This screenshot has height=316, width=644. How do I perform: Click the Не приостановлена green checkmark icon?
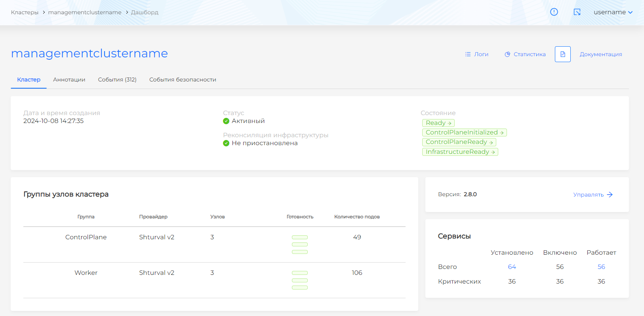coord(226,143)
